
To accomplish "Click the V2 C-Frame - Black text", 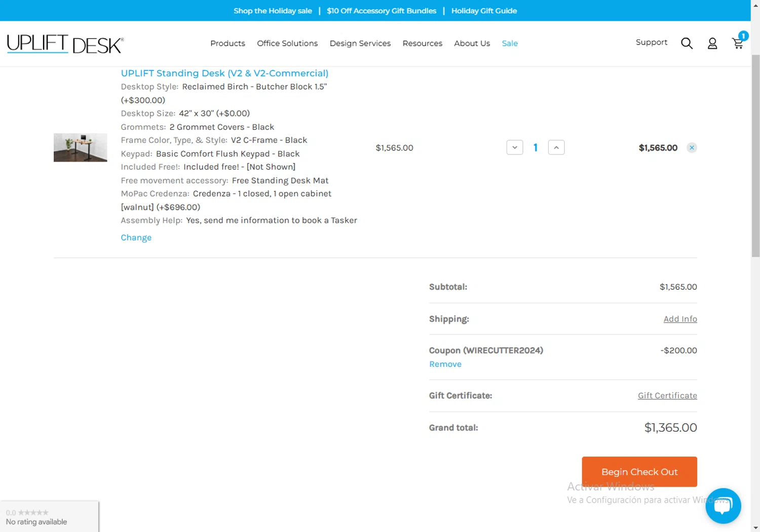I will pyautogui.click(x=269, y=140).
